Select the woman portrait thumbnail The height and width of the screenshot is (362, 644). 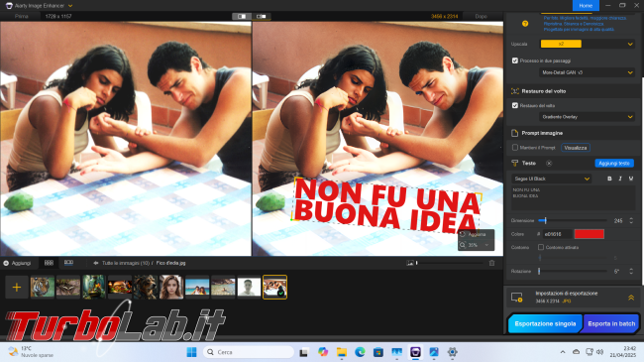(x=170, y=287)
